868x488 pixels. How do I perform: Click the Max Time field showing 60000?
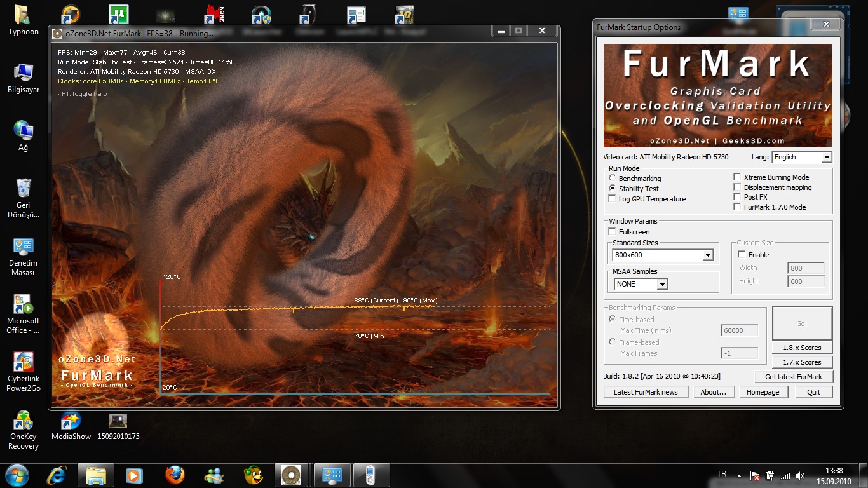coord(740,330)
